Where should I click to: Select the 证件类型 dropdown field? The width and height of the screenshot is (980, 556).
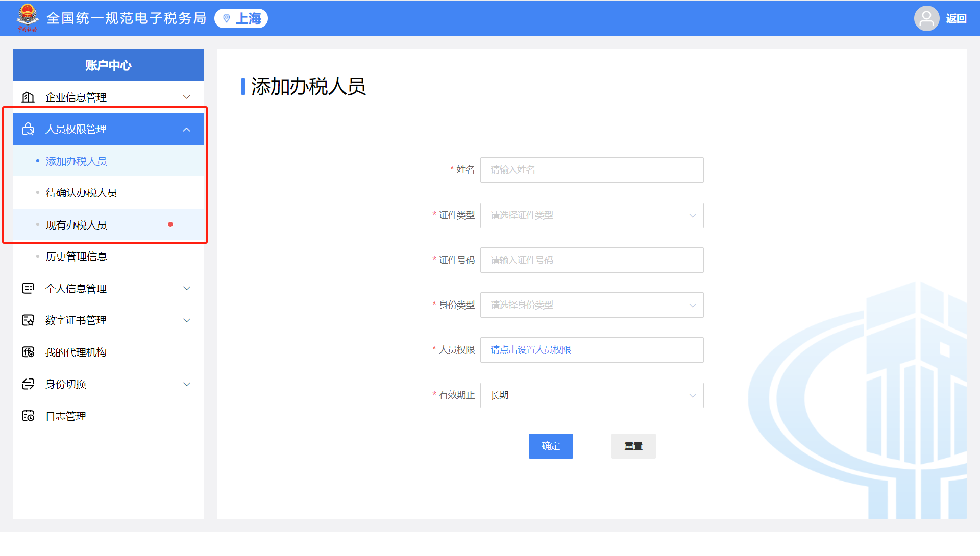point(591,214)
